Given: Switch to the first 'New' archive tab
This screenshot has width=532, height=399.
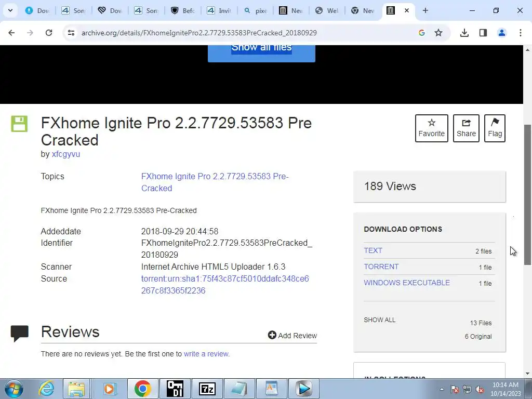Looking at the screenshot, I should coord(292,10).
